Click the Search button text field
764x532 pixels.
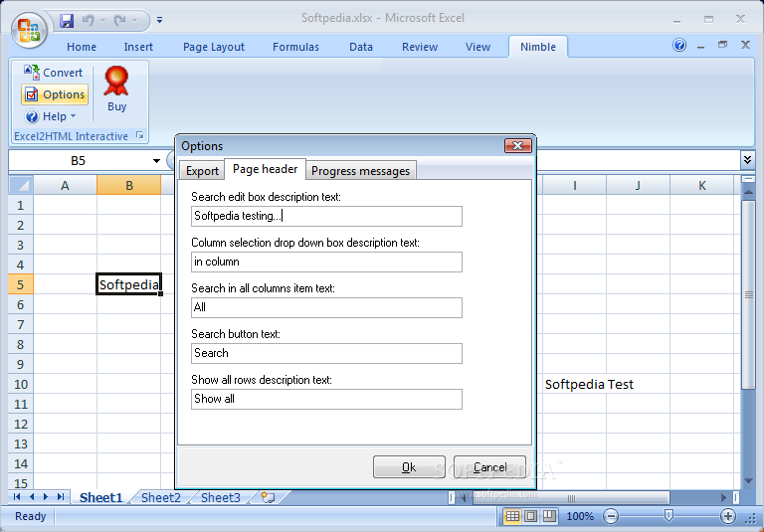click(326, 354)
